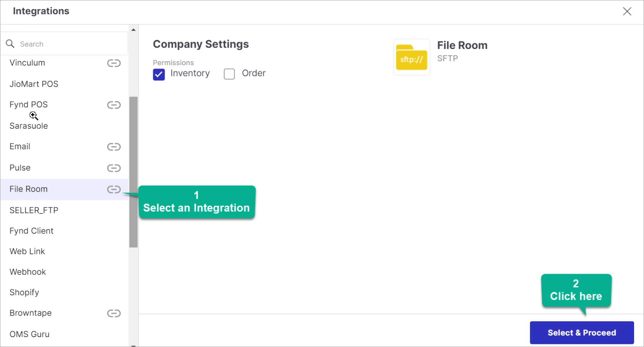The width and height of the screenshot is (644, 347).
Task: Enable the Order permission checkbox
Action: [229, 74]
